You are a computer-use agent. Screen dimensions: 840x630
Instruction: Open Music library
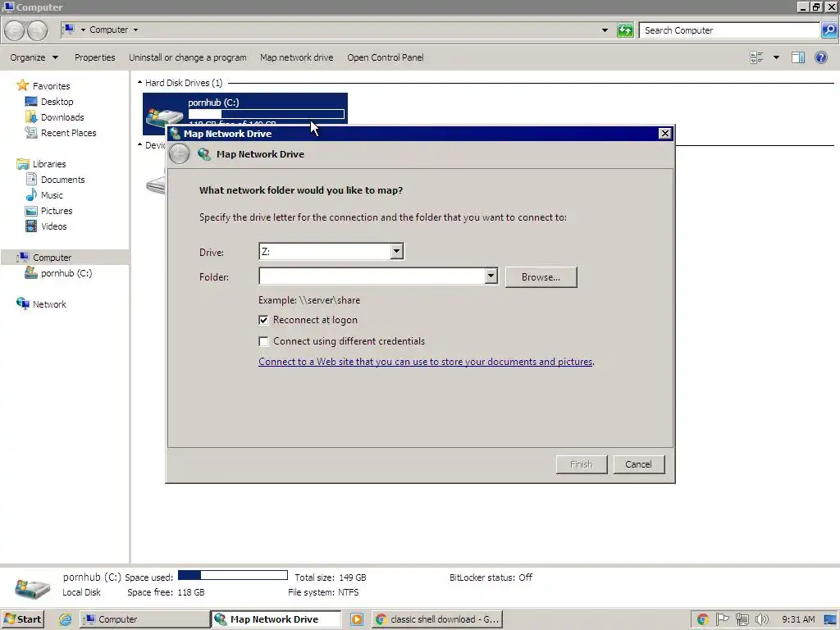pyautogui.click(x=52, y=195)
